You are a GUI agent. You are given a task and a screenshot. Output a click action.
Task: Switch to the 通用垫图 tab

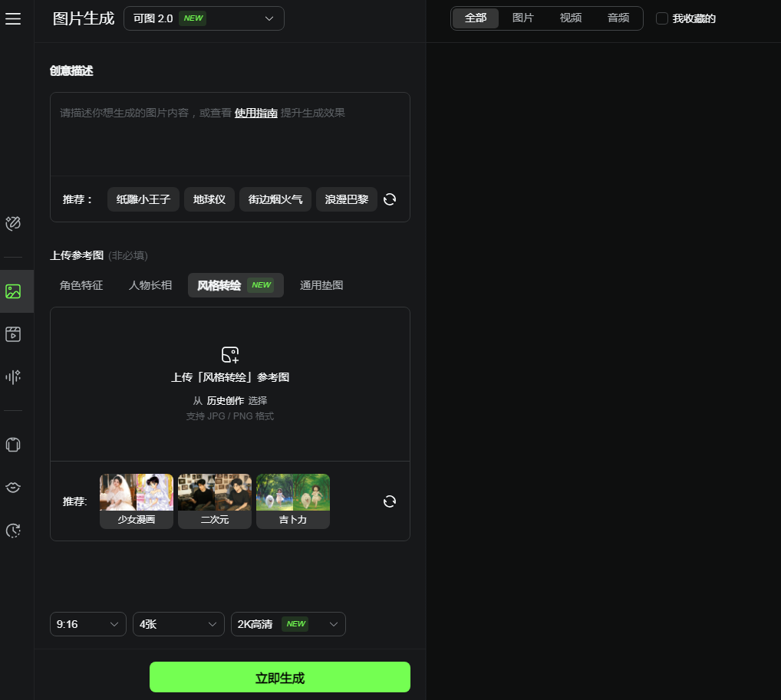click(321, 284)
